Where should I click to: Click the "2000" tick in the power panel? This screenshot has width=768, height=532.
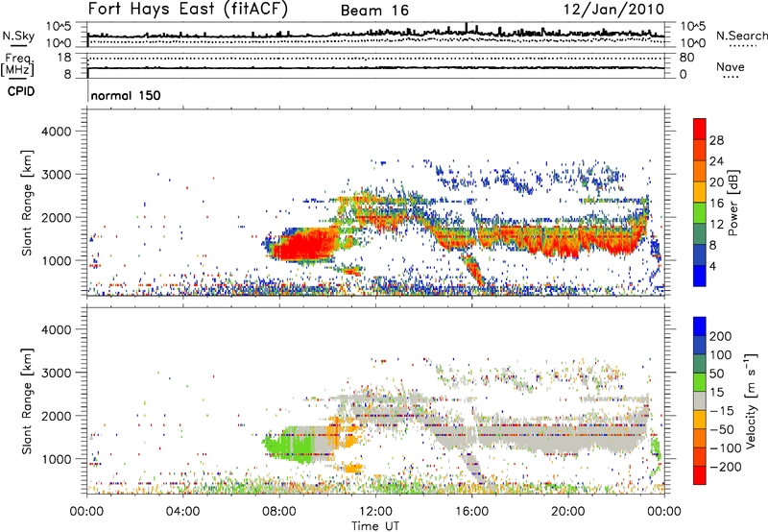pos(56,217)
